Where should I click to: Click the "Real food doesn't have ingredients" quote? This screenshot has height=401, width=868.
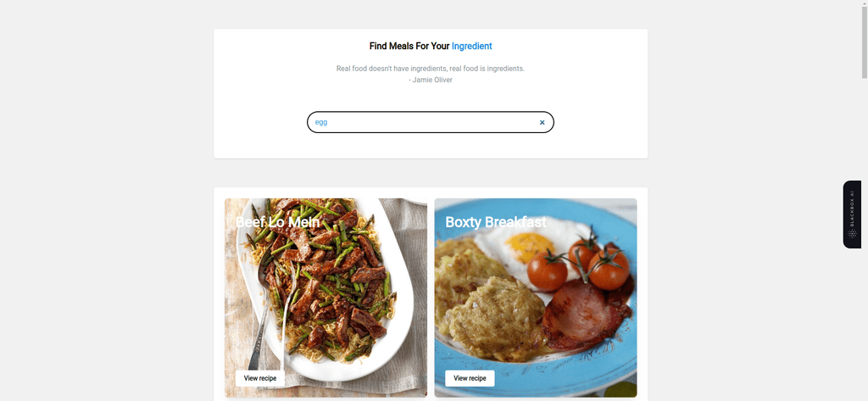pyautogui.click(x=430, y=69)
